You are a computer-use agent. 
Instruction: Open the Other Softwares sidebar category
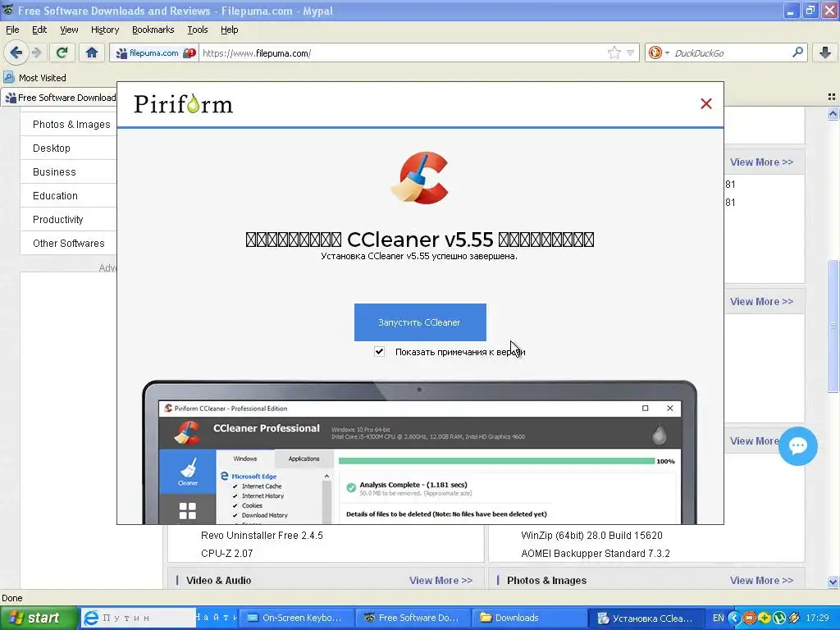69,243
